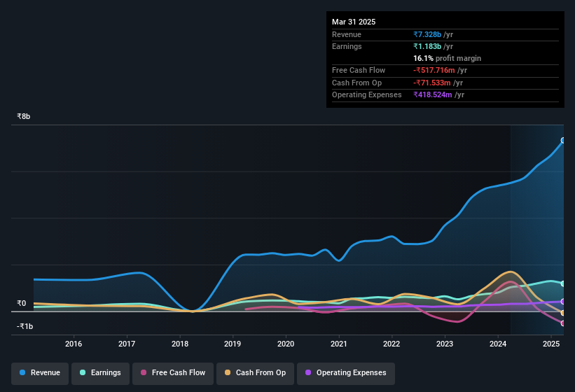
Task: Click the 2024 x-axis label
Action: [498, 344]
